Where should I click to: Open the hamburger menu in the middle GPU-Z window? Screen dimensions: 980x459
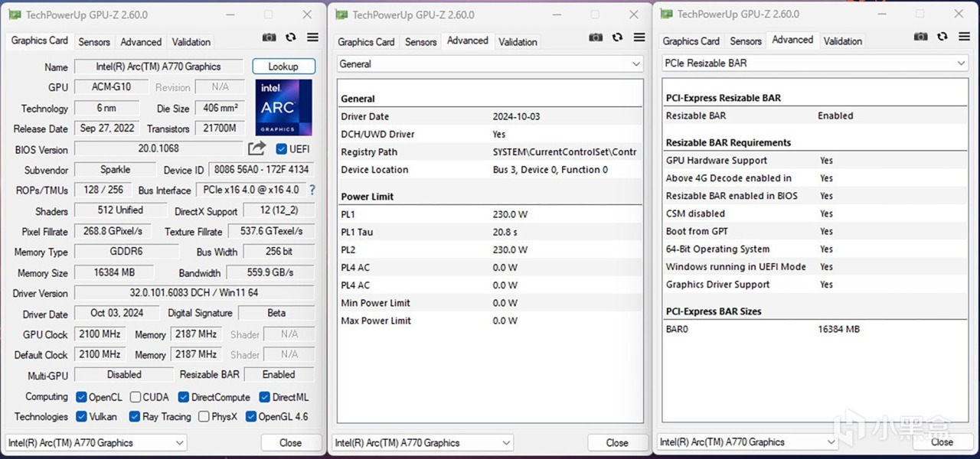coord(639,37)
